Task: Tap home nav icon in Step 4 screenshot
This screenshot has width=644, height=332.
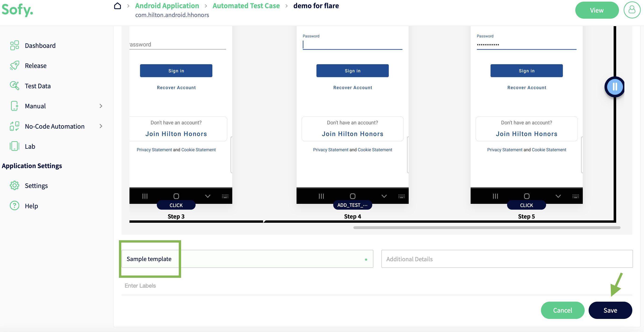Action: [353, 196]
